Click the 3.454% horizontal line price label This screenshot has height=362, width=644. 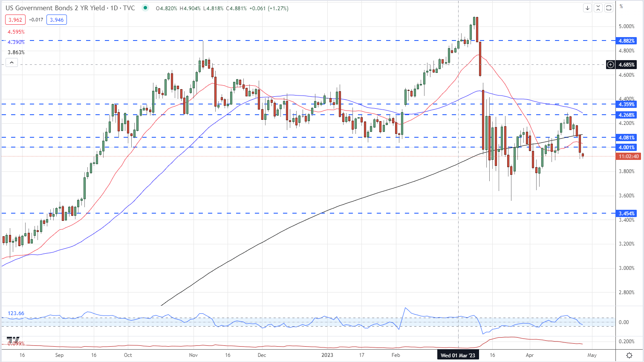[627, 214]
